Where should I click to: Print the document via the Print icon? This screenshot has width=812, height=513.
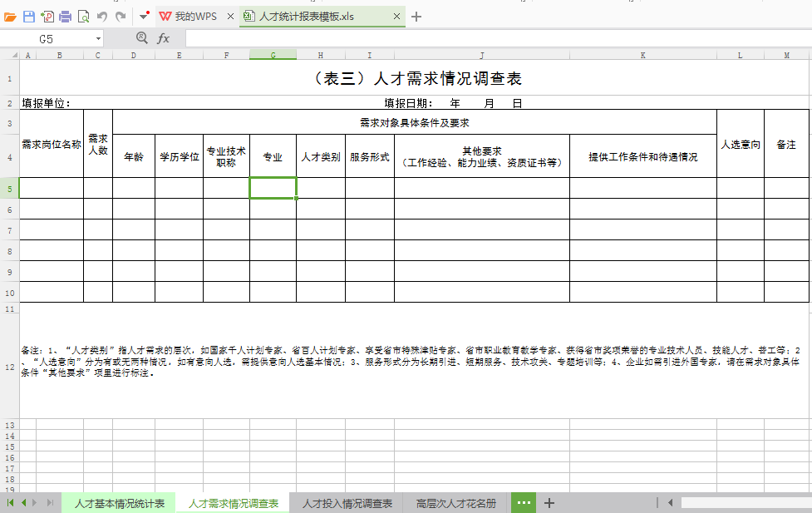tap(66, 14)
